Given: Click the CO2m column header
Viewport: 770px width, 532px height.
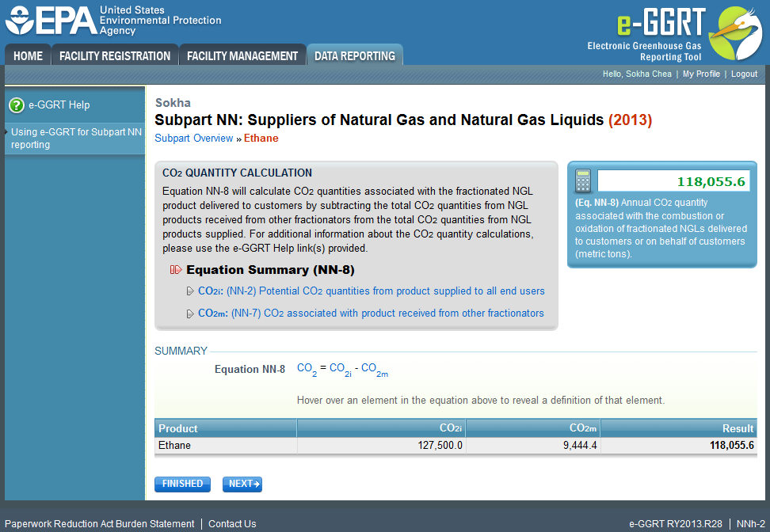Looking at the screenshot, I should pyautogui.click(x=533, y=428).
